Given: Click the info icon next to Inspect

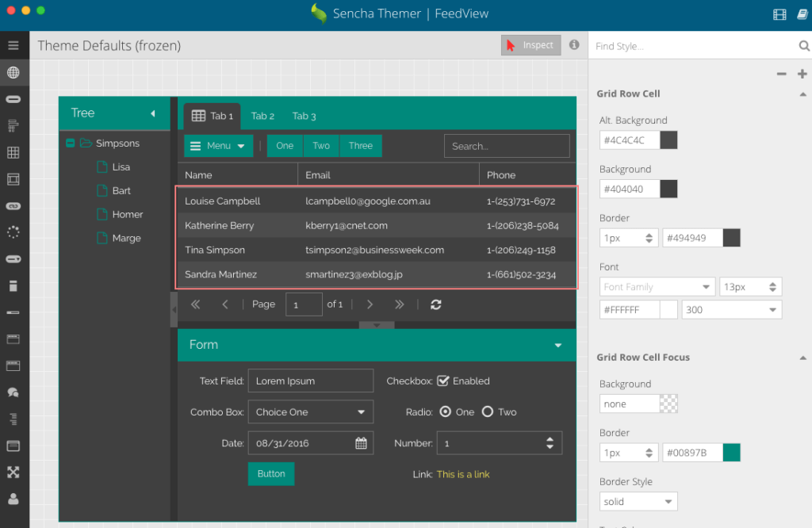Looking at the screenshot, I should pos(574,45).
